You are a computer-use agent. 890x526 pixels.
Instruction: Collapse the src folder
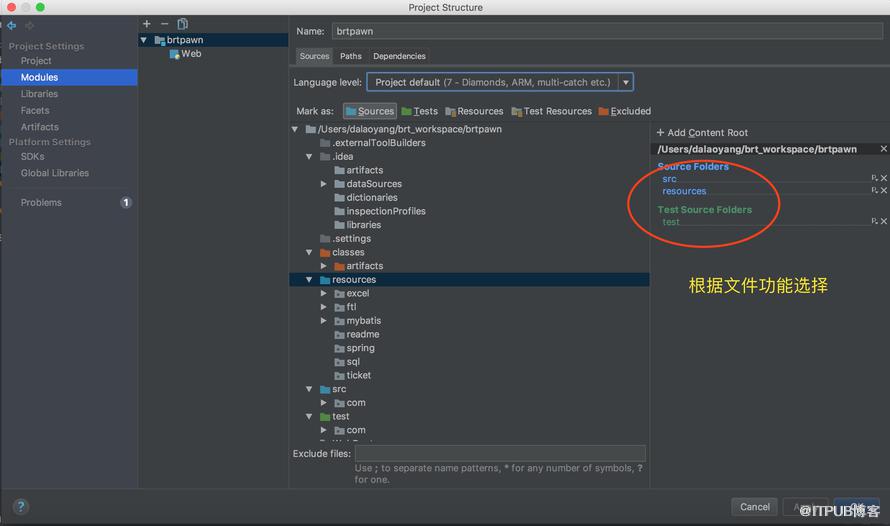(309, 389)
